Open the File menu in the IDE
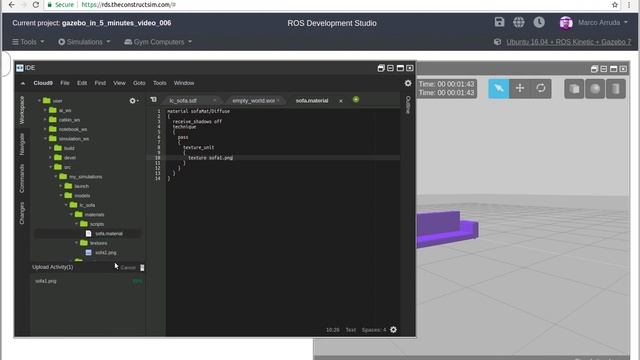640x360 pixels. 65,83
